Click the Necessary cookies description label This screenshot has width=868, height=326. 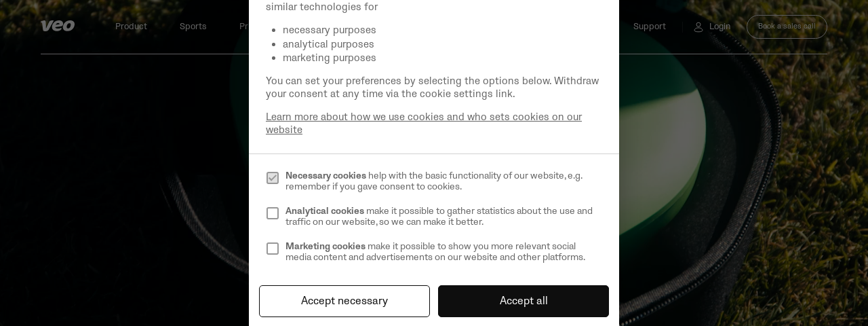(434, 181)
